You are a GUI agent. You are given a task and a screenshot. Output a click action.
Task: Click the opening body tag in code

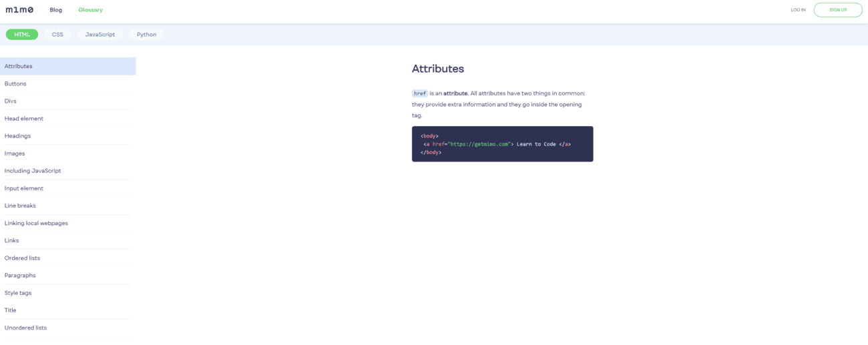[429, 136]
